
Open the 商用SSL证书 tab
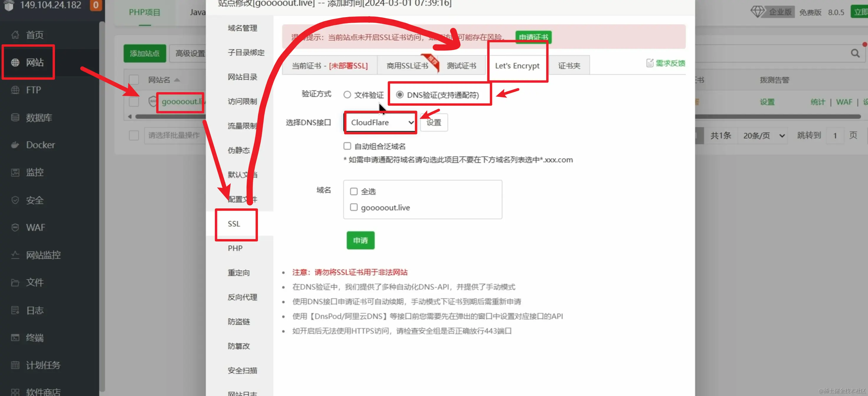pyautogui.click(x=407, y=66)
